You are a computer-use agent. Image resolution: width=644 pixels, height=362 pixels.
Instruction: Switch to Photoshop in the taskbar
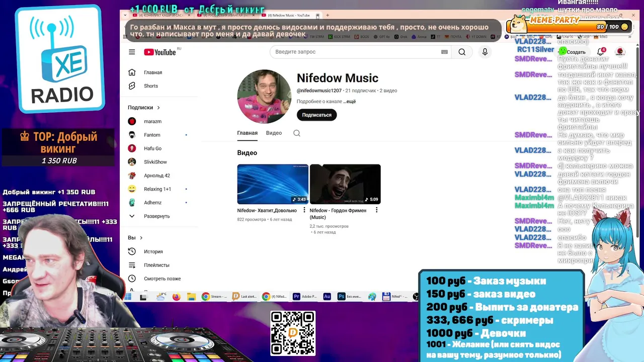349,297
